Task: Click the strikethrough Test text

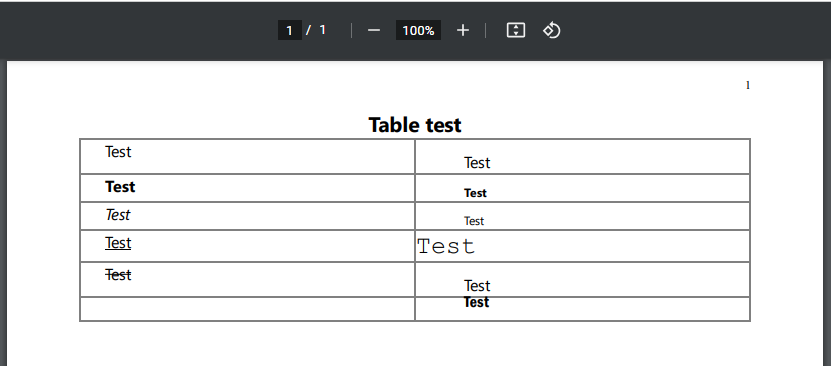Action: click(118, 274)
